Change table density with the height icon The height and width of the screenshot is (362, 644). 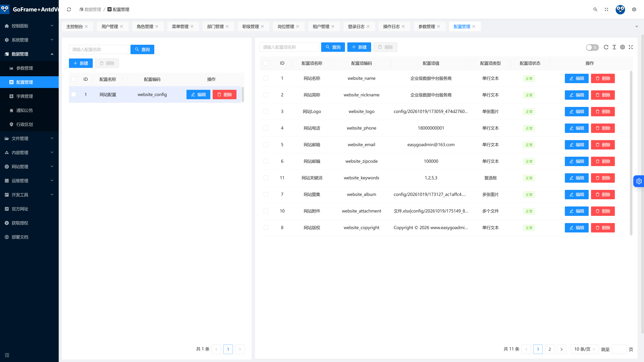click(x=614, y=47)
